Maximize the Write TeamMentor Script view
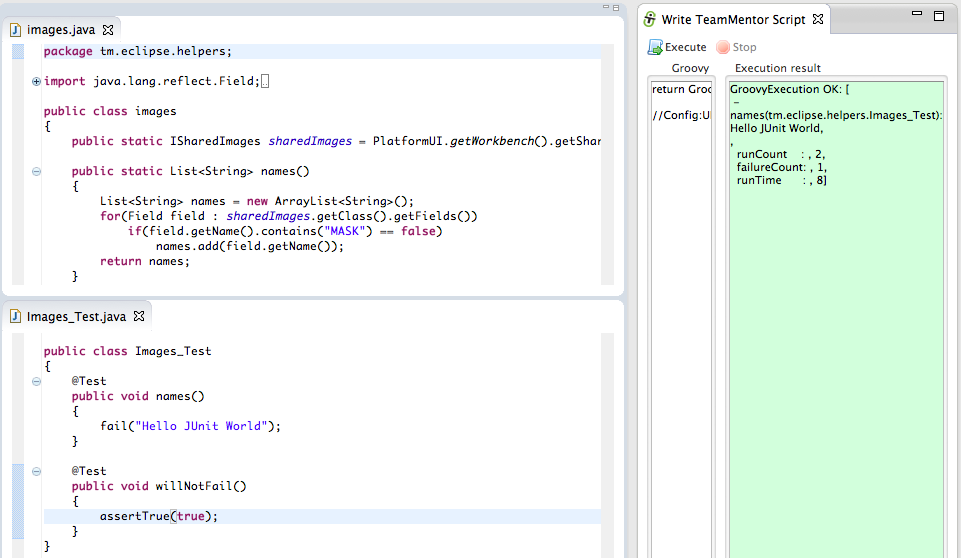Viewport: 961px width, 558px height. [939, 16]
